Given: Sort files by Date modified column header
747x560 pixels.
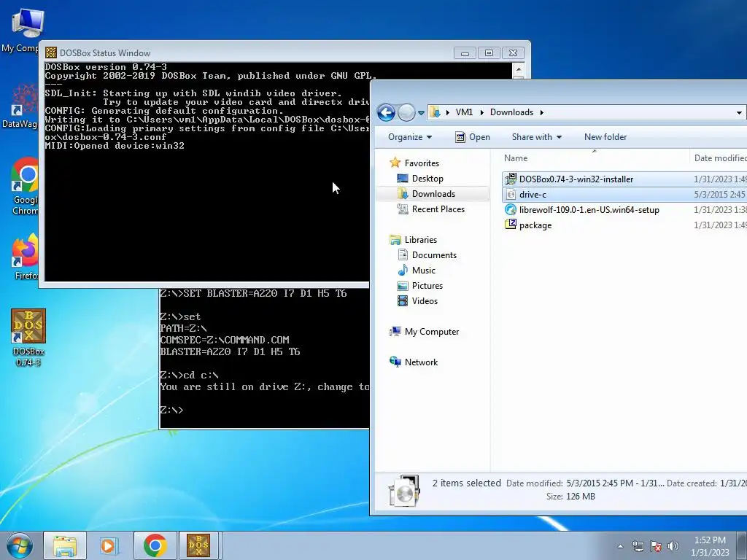Looking at the screenshot, I should point(719,158).
